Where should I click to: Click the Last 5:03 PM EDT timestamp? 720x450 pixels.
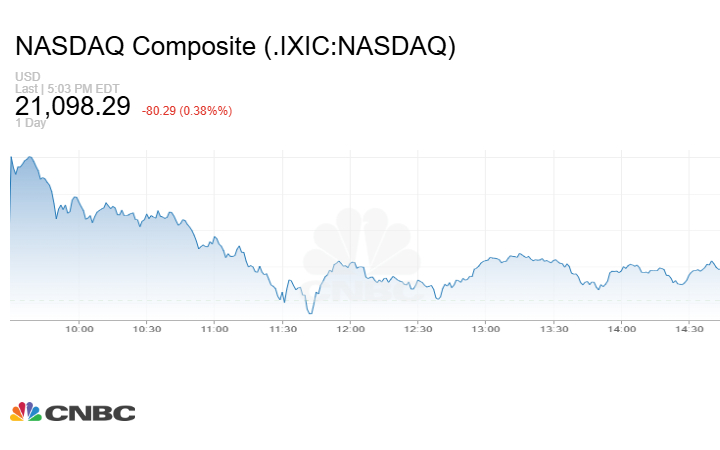click(66, 88)
